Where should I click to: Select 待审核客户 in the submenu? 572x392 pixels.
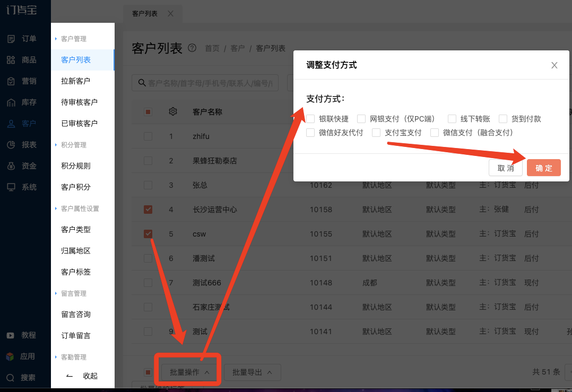(x=83, y=102)
